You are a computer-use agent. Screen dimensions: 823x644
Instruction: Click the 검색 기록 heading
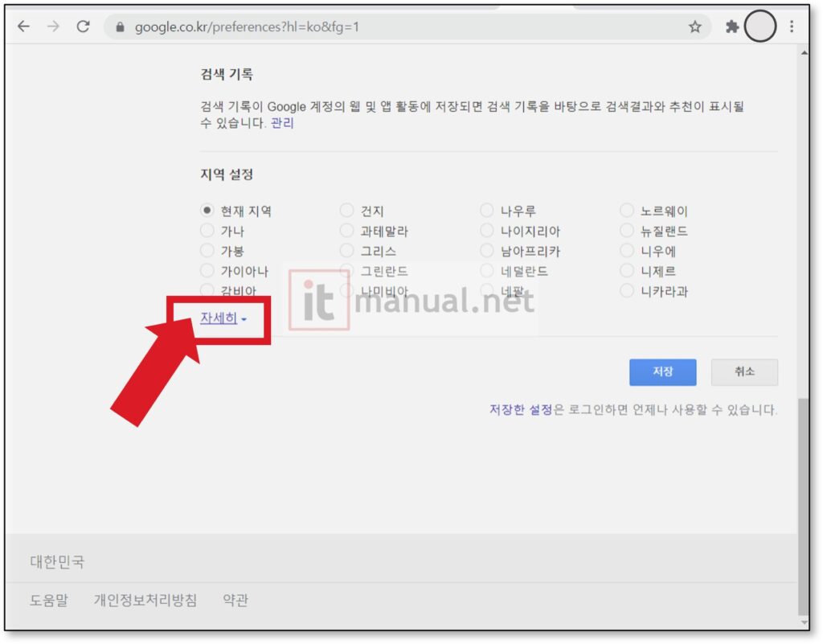[227, 74]
